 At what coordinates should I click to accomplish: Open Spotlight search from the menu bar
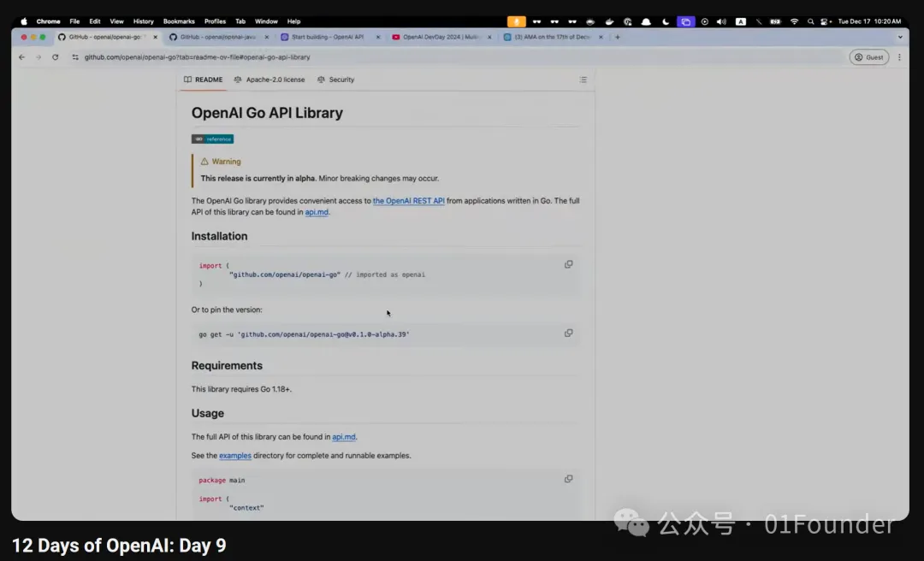pyautogui.click(x=811, y=21)
